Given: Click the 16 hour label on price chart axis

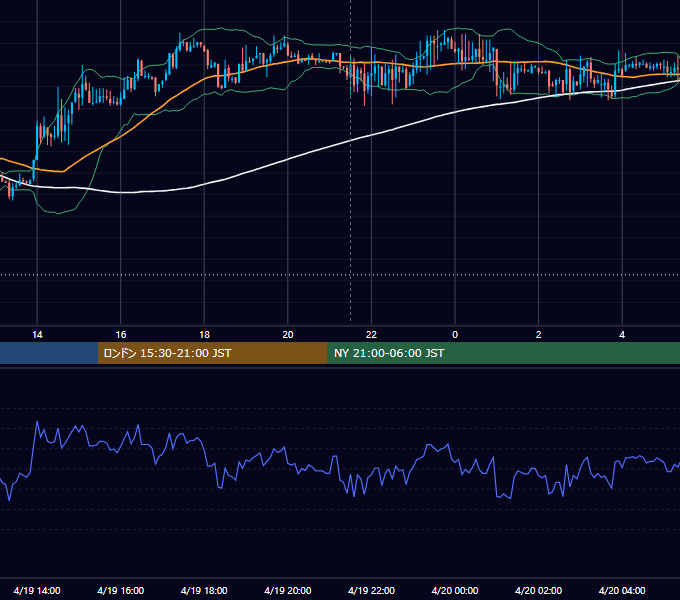Looking at the screenshot, I should [121, 335].
